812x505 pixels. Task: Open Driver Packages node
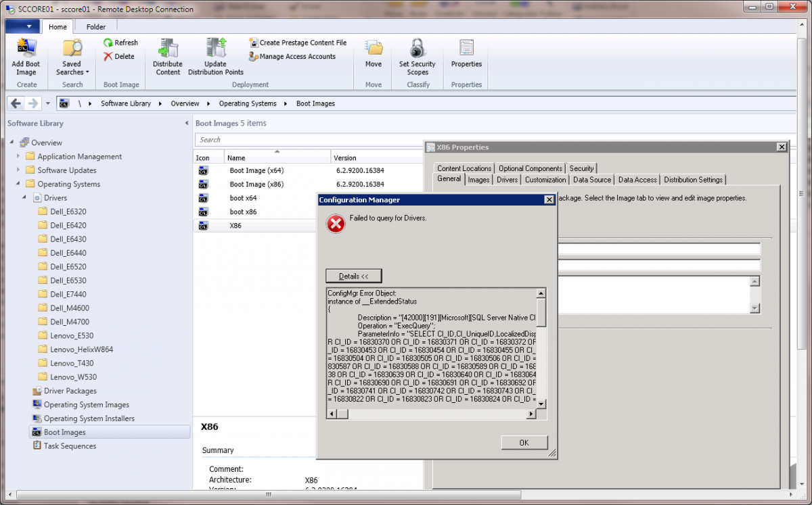pos(65,391)
